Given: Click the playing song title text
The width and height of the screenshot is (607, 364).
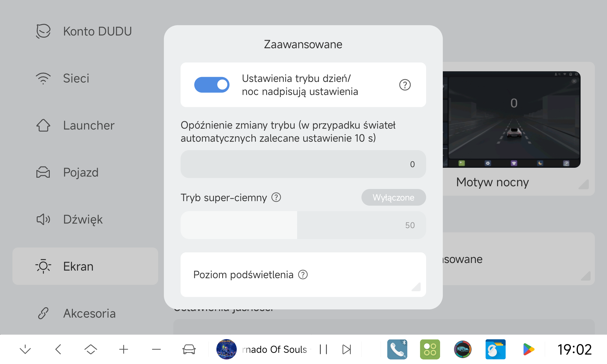Looking at the screenshot, I should pos(275,349).
